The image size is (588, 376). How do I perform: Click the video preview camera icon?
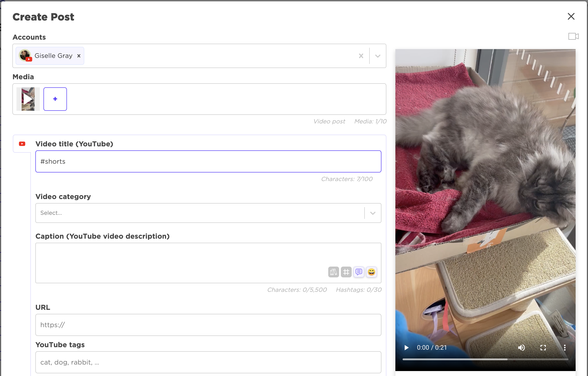573,36
